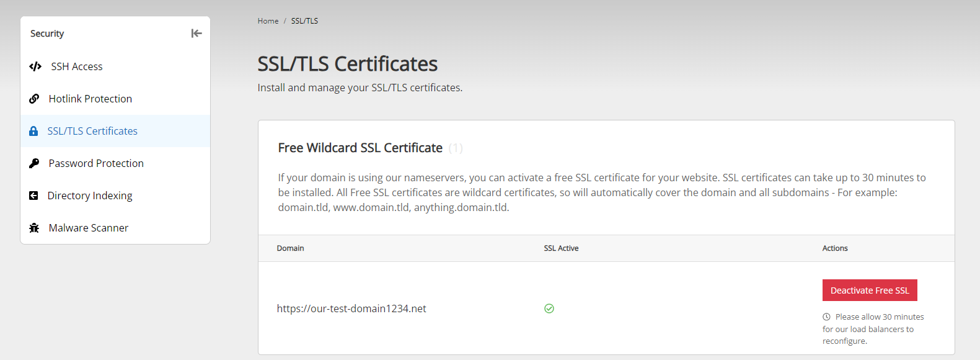The height and width of the screenshot is (360, 980).
Task: Click the Home breadcrumb link
Action: tap(268, 21)
